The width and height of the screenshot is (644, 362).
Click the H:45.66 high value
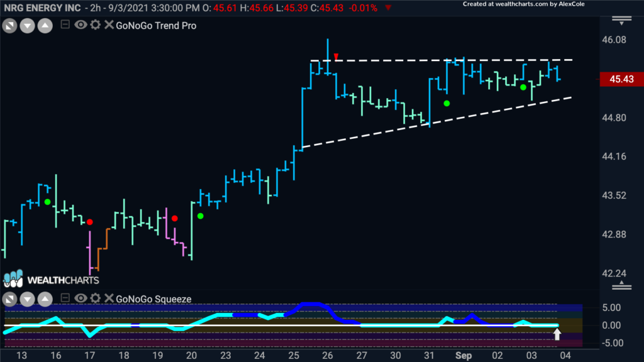pyautogui.click(x=257, y=8)
